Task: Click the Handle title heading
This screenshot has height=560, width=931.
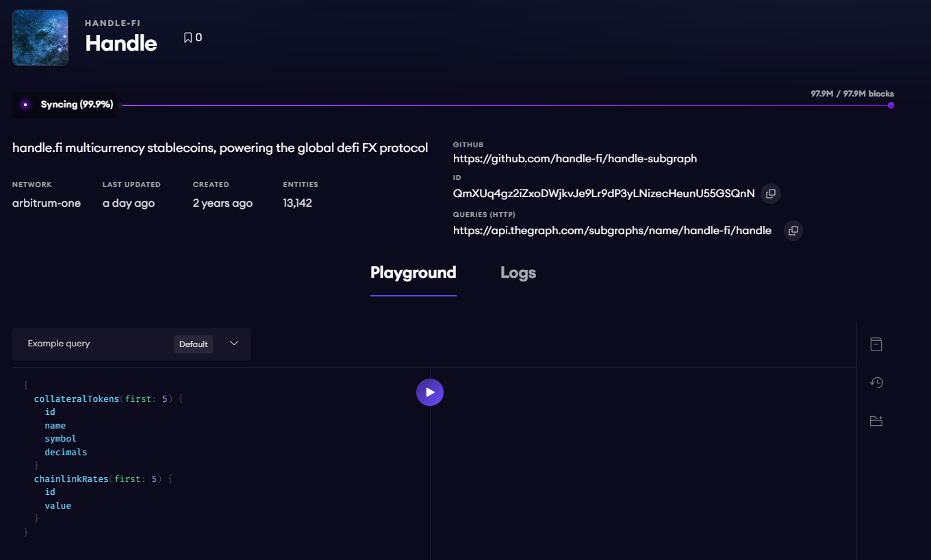Action: pos(121,43)
